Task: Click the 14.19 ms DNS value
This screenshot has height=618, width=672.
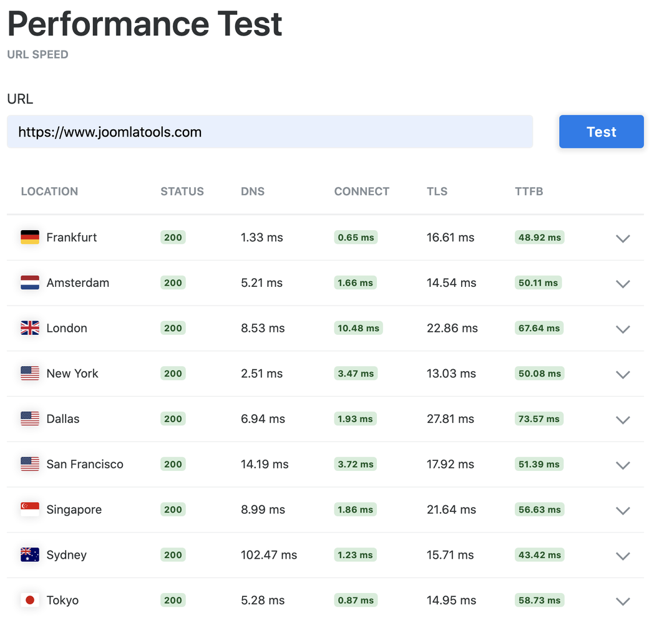Action: click(x=265, y=464)
